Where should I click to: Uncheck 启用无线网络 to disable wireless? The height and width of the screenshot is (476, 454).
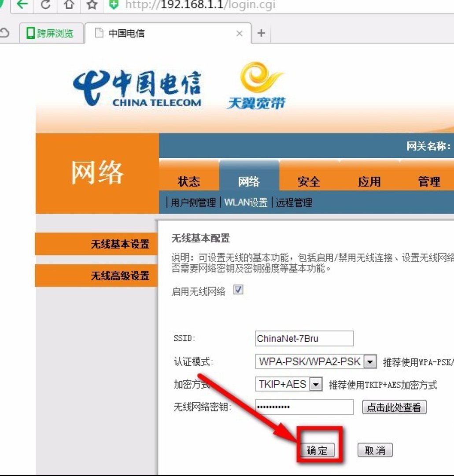237,290
